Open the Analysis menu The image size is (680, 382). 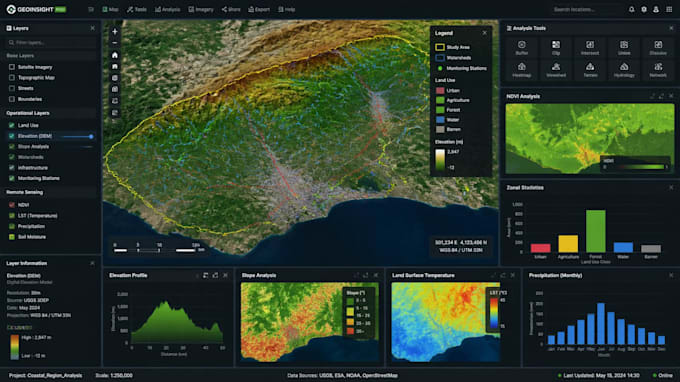[167, 9]
